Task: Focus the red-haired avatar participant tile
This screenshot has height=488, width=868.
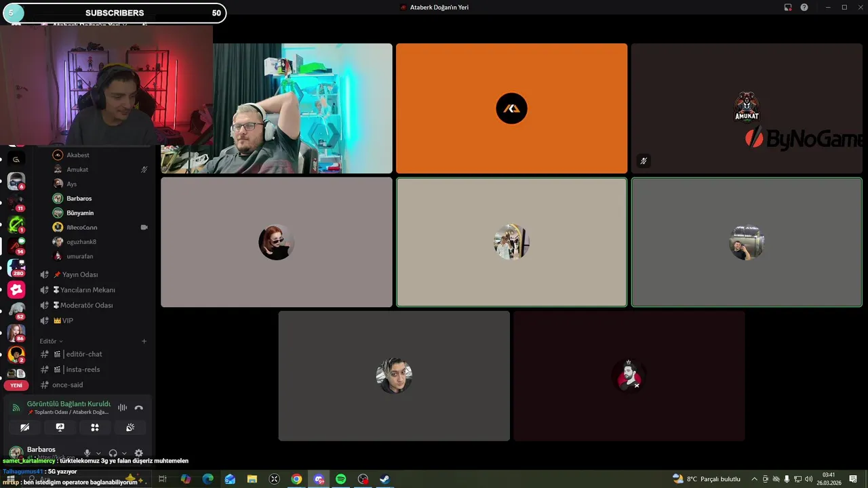Action: pos(276,242)
